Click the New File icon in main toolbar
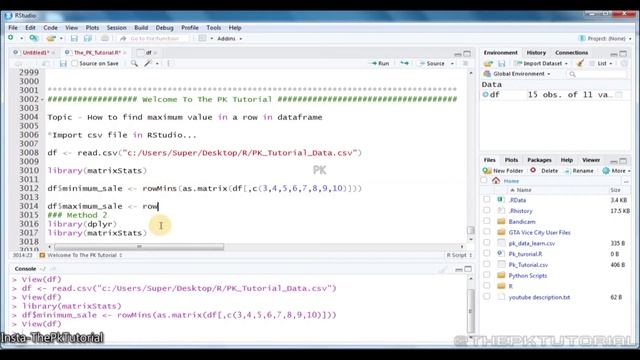640x360 pixels. [x=11, y=38]
